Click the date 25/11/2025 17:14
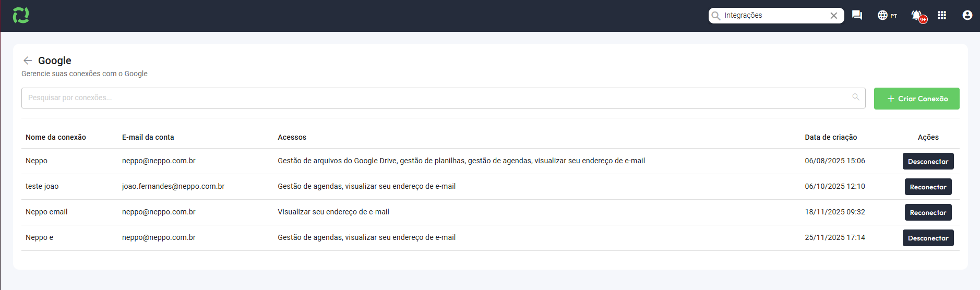 click(x=835, y=237)
